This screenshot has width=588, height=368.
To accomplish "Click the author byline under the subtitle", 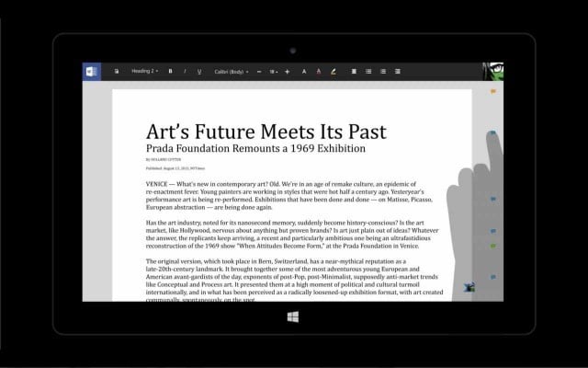I will pyautogui.click(x=164, y=159).
